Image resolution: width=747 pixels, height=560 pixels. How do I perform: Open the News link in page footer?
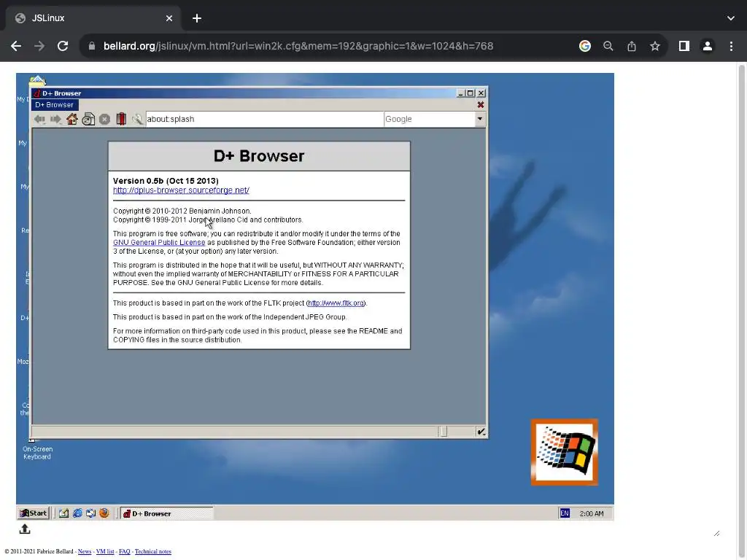(x=85, y=551)
